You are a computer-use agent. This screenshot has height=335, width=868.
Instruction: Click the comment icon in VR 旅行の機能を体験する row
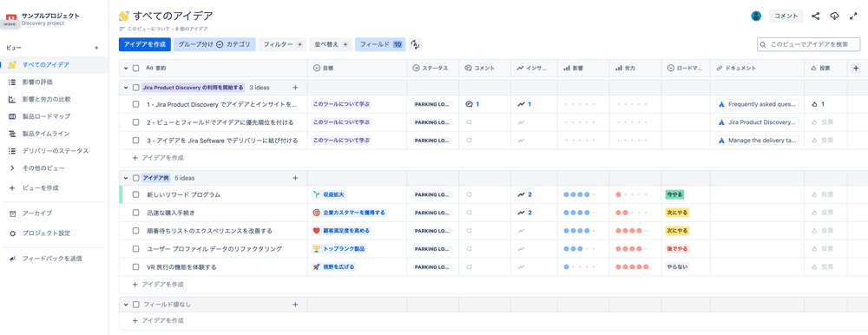coord(469,267)
